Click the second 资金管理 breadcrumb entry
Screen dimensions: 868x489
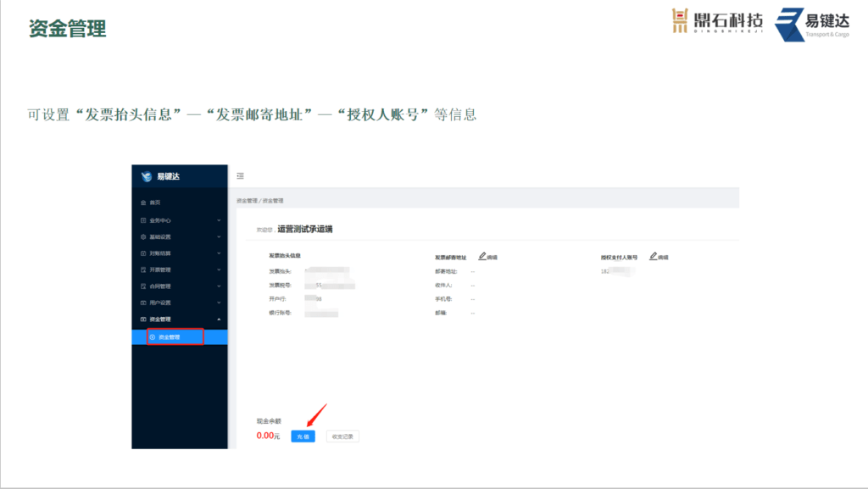(x=273, y=201)
